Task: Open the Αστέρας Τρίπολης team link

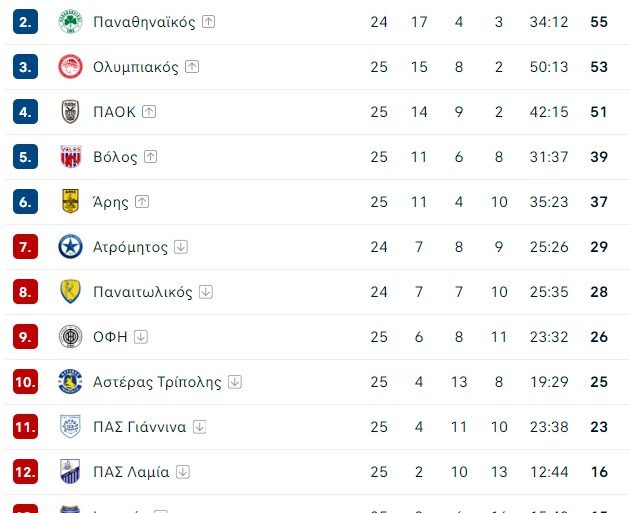Action: (x=156, y=382)
